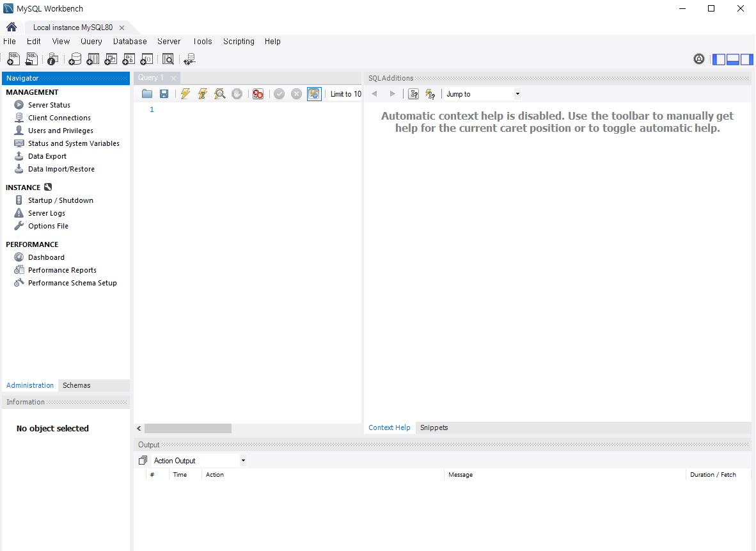Open the Tools menu
Image resolution: width=756 pixels, height=551 pixels.
click(203, 41)
